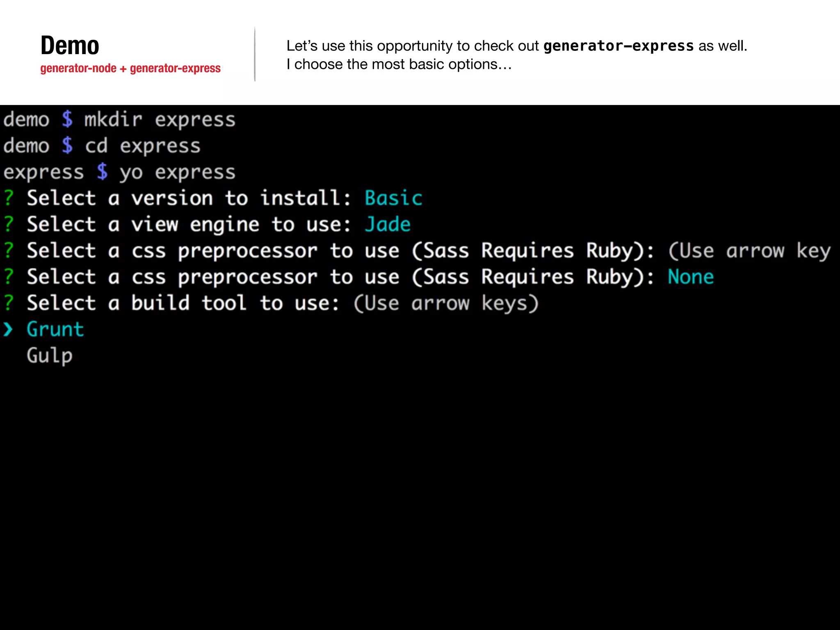Click the None css preprocessor answer
840x630 pixels.
tap(691, 277)
